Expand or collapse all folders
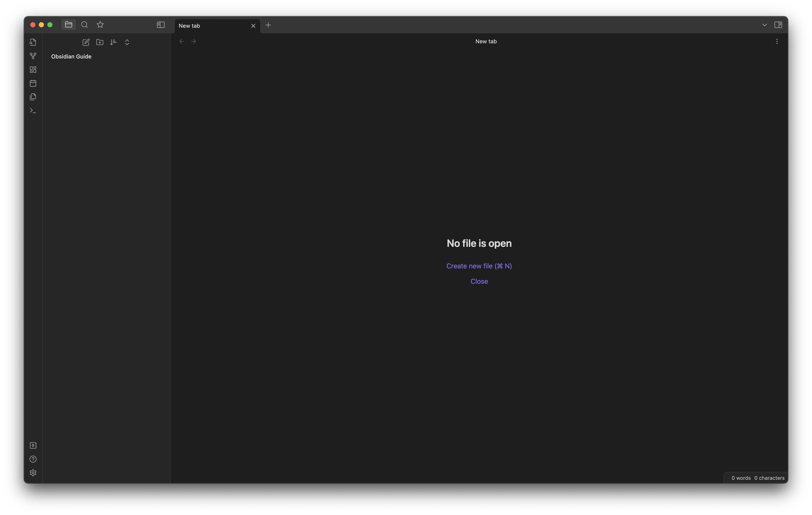 127,42
